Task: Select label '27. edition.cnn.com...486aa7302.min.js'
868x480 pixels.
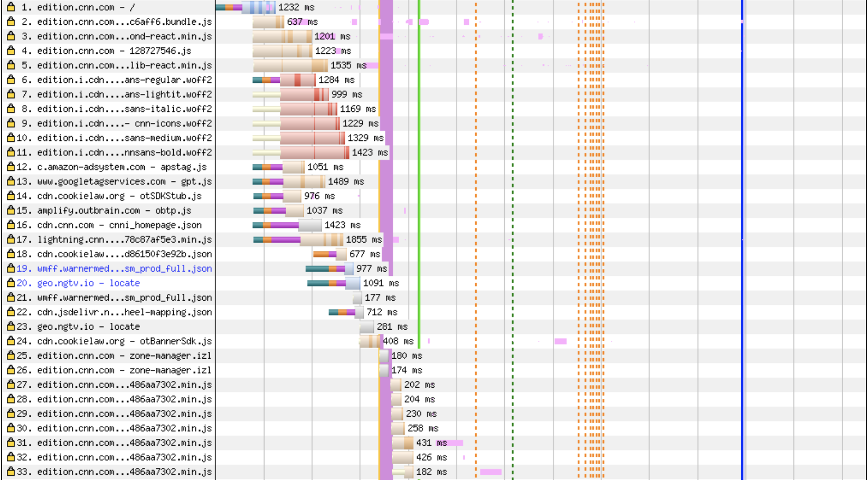Action: point(114,385)
